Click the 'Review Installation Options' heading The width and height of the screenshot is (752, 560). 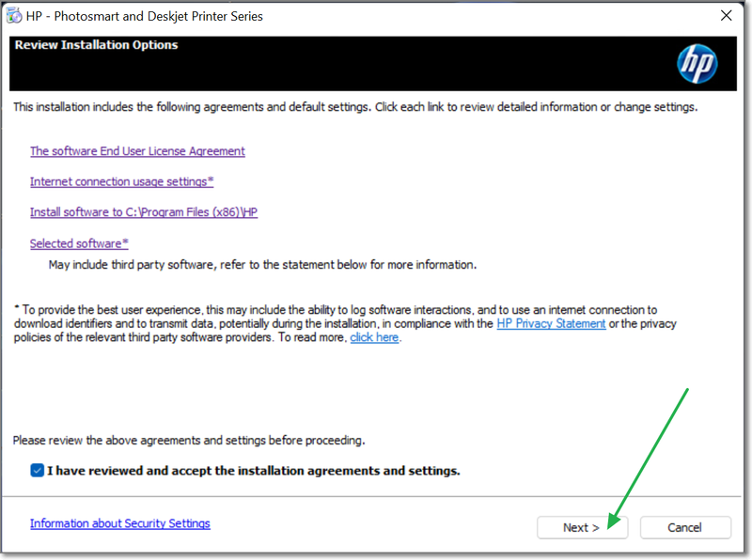click(x=97, y=45)
